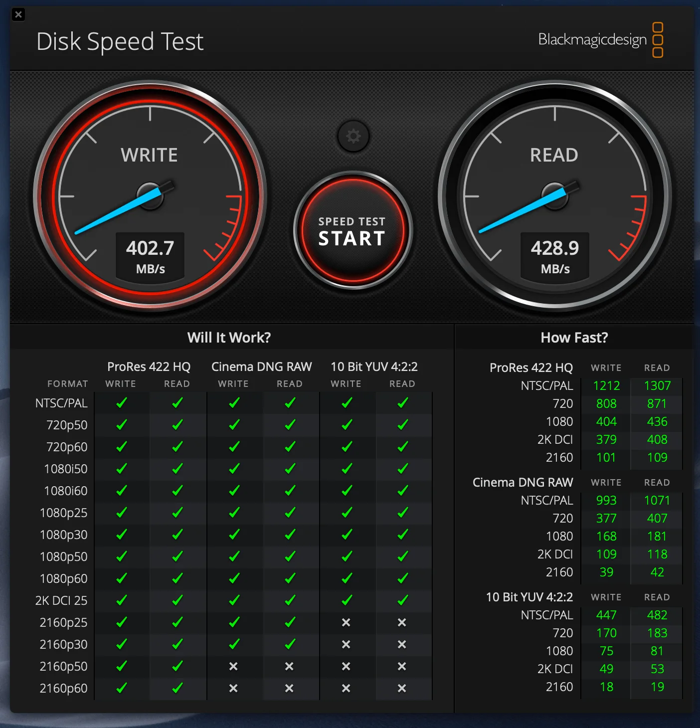Click the 53 10 Bit YUV 2K DCI read value
Screen dimensions: 700x728
pos(658,669)
